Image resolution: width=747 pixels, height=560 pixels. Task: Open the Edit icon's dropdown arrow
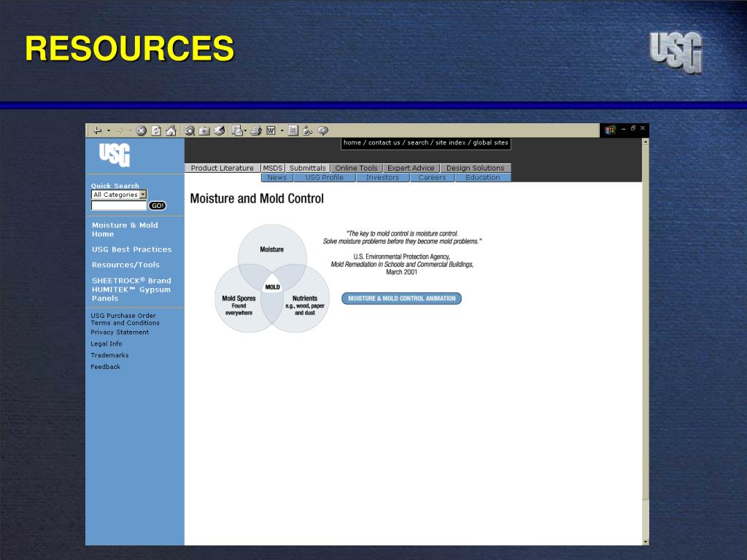[282, 131]
